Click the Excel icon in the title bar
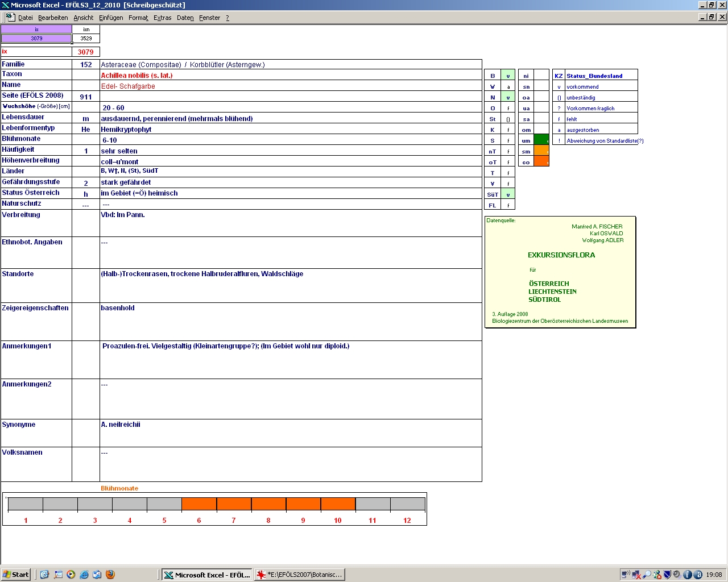Viewport: 728px width, 582px height. tap(5, 5)
